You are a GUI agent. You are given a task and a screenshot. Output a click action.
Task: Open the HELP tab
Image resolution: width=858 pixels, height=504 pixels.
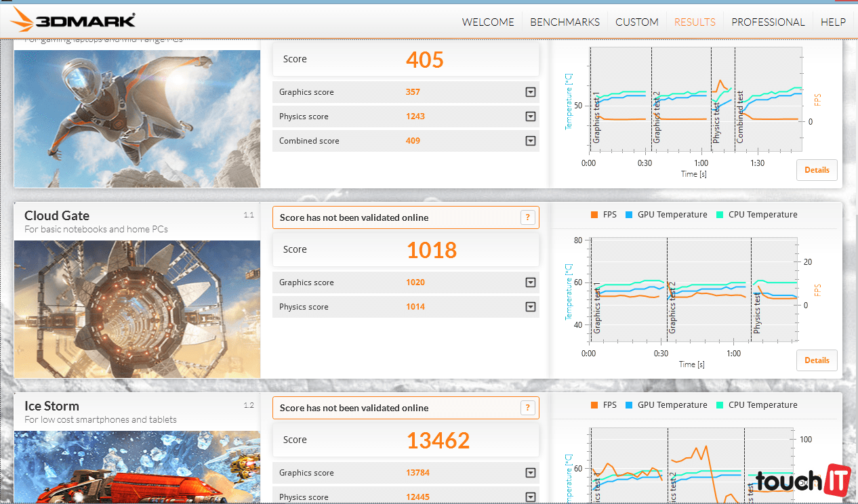(833, 22)
